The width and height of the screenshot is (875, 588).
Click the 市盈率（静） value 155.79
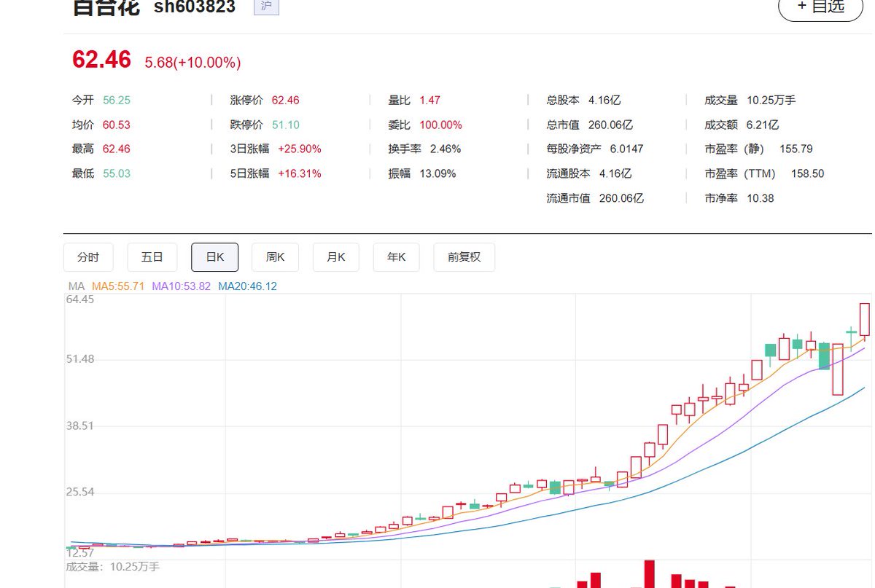[x=796, y=149]
